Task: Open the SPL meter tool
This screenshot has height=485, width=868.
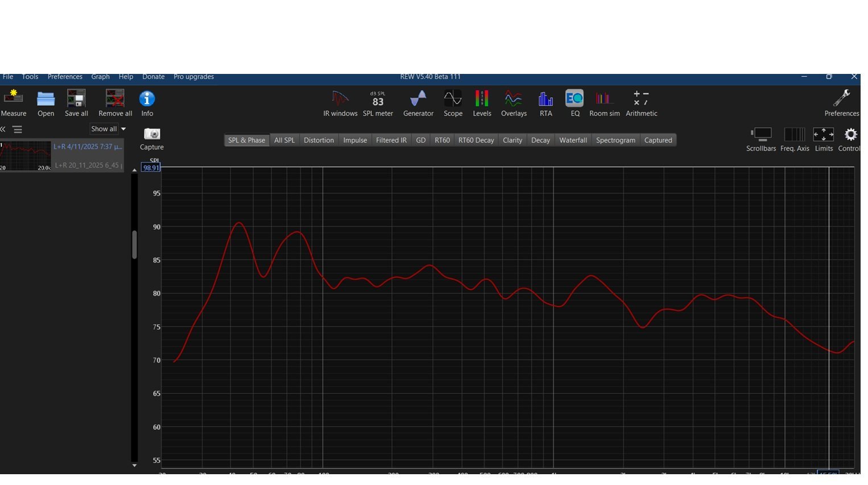Action: 378,102
